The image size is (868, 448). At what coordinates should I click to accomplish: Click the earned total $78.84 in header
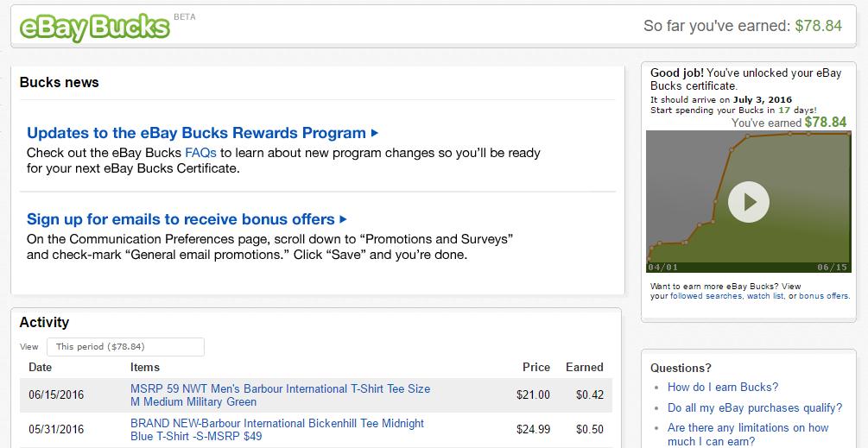tap(818, 26)
